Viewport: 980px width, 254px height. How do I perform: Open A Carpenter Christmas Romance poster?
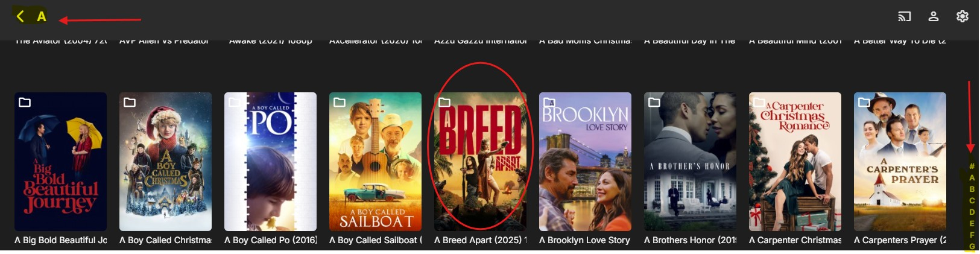(795, 162)
